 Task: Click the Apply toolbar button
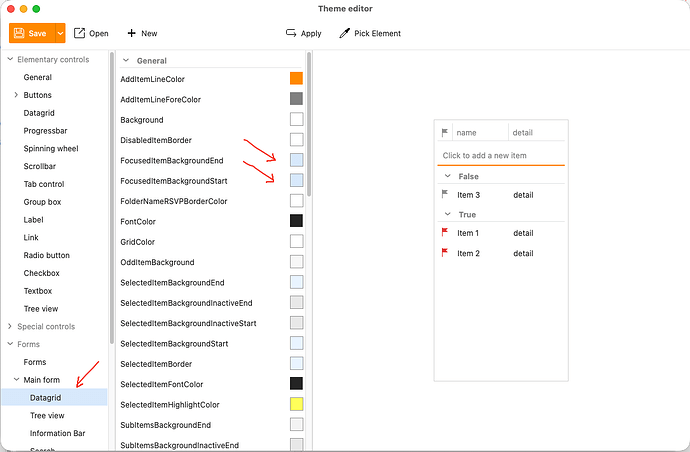[x=304, y=33]
